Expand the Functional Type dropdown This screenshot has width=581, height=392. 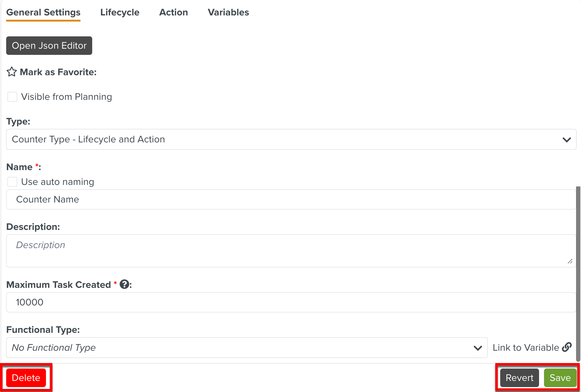click(x=247, y=348)
